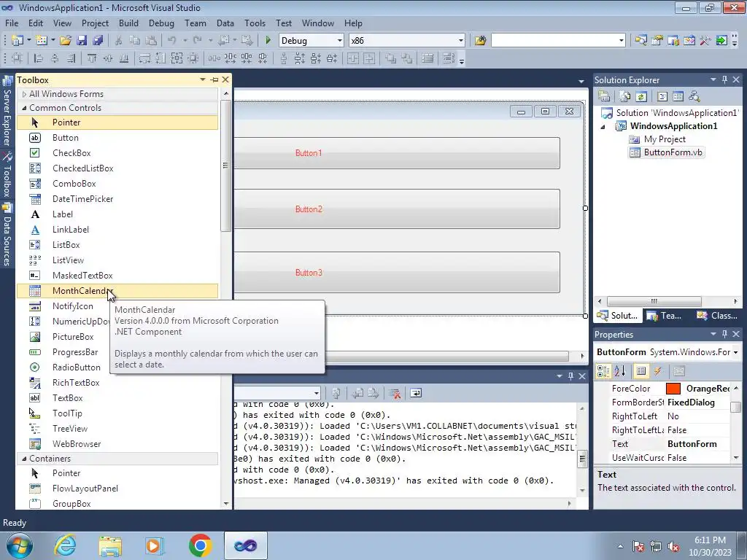Image resolution: width=747 pixels, height=560 pixels.
Task: Click the Toolbox vertical scrollbar thumb
Action: click(226, 166)
